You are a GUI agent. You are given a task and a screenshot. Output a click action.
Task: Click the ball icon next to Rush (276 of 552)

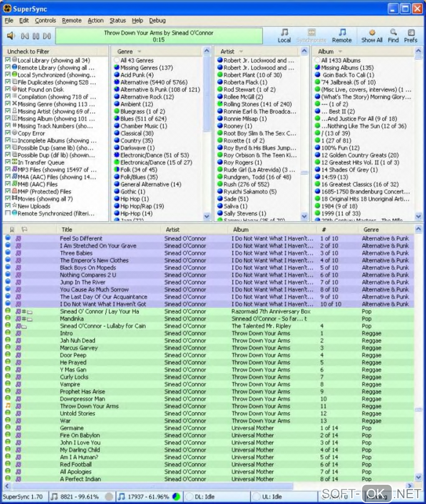(x=220, y=184)
